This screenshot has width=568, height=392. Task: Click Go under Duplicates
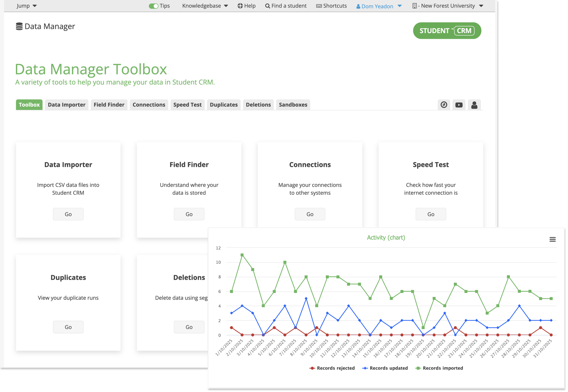[x=68, y=327]
